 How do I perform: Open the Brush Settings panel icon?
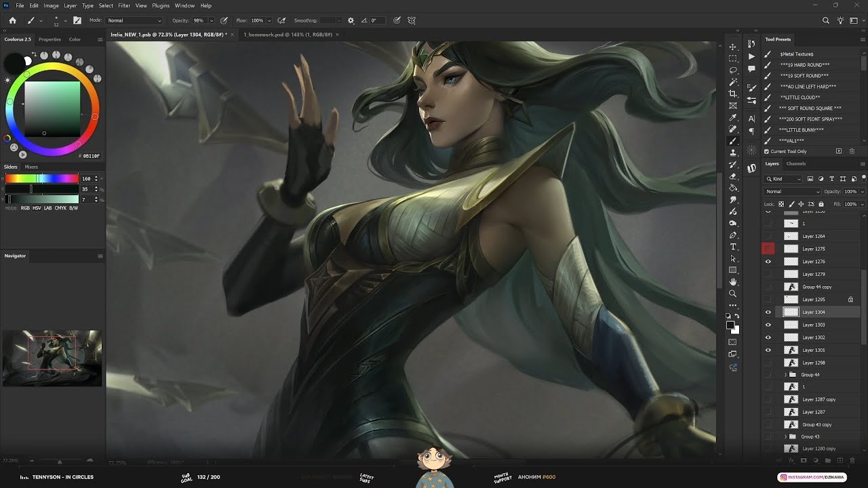751,87
